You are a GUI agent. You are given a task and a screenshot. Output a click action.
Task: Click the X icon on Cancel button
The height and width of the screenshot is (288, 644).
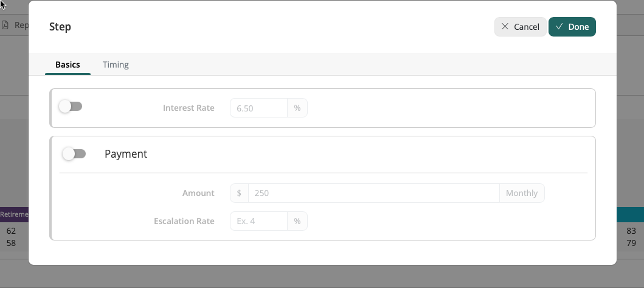pyautogui.click(x=505, y=27)
